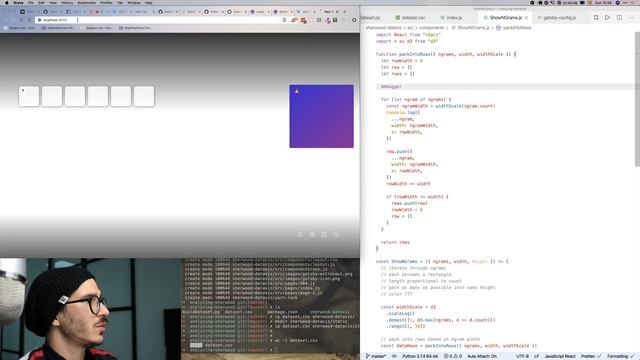Toggle Auto Attach: On in status bar
The height and width of the screenshot is (360, 640).
[482, 356]
